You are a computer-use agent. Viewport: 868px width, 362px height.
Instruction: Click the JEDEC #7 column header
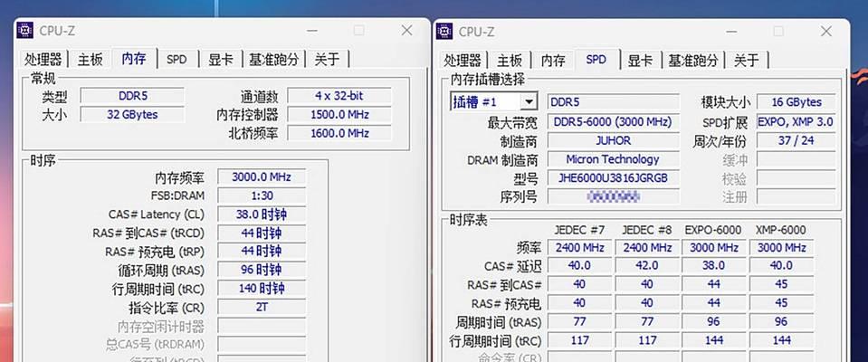pos(579,230)
